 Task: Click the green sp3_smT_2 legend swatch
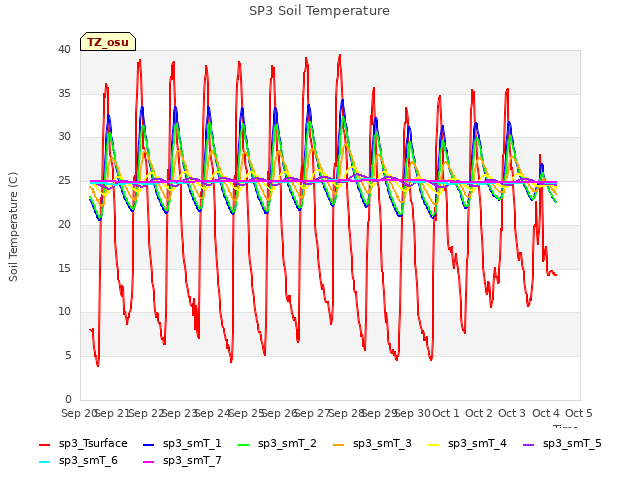(244, 444)
